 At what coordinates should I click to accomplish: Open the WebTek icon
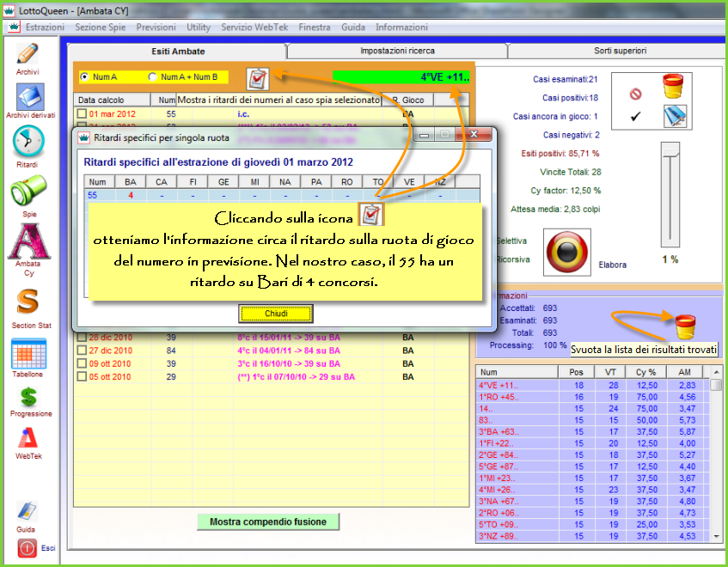click(x=28, y=437)
